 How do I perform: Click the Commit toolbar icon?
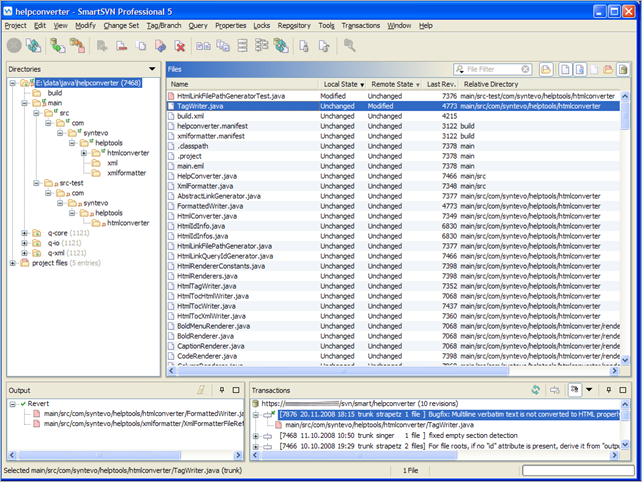point(79,45)
